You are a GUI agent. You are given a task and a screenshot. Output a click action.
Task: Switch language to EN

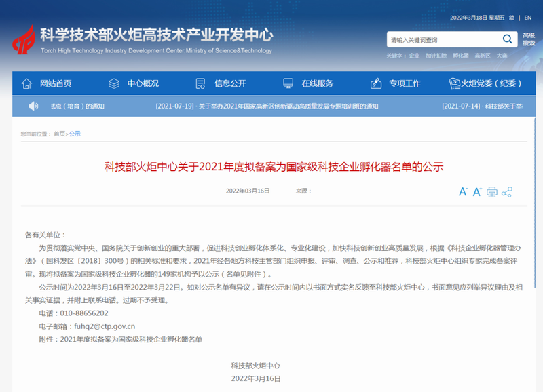527,17
